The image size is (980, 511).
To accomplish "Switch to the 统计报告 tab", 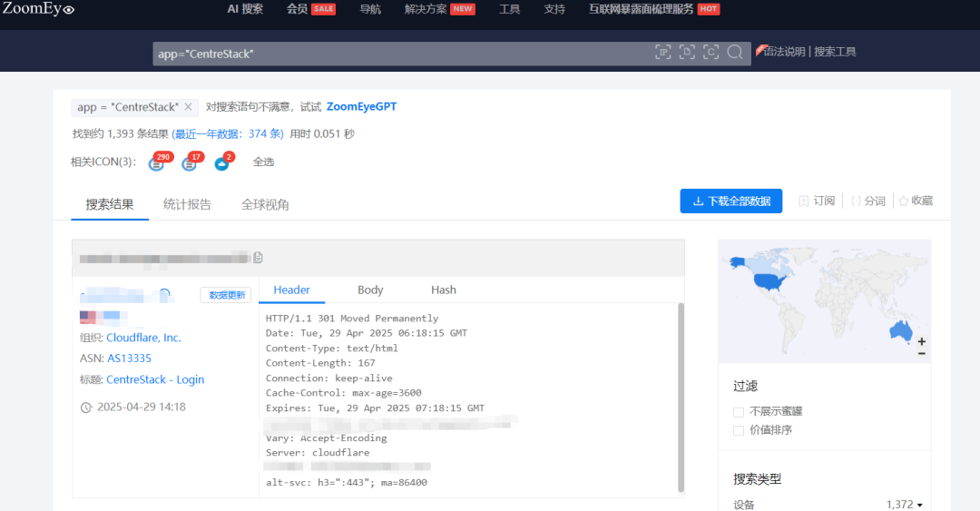I will pos(187,204).
